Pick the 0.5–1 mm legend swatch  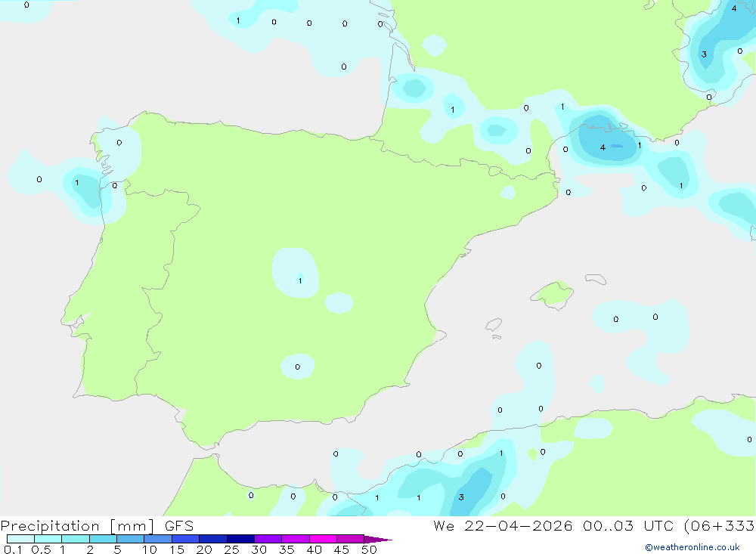(48, 539)
